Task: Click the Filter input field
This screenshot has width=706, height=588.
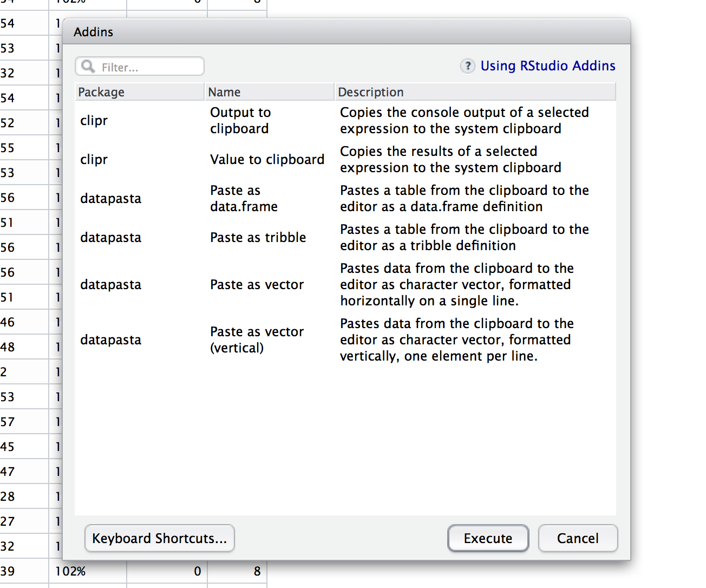Action: [x=146, y=66]
